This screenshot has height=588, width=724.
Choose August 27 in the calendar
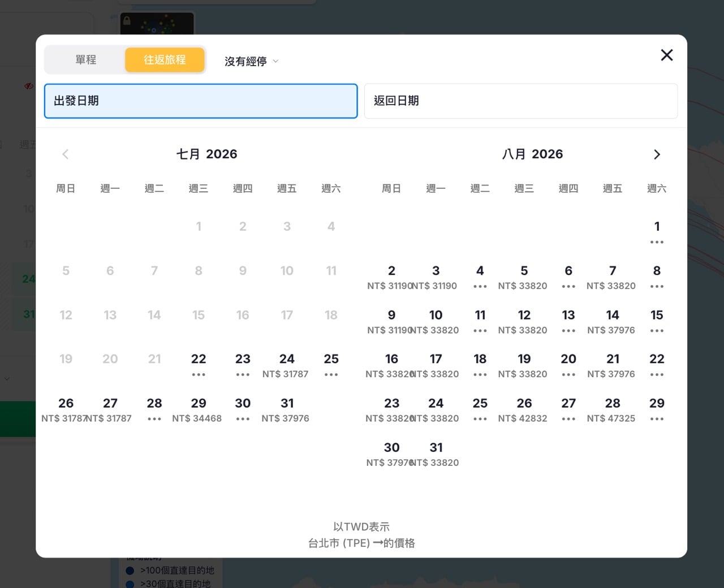click(x=568, y=409)
